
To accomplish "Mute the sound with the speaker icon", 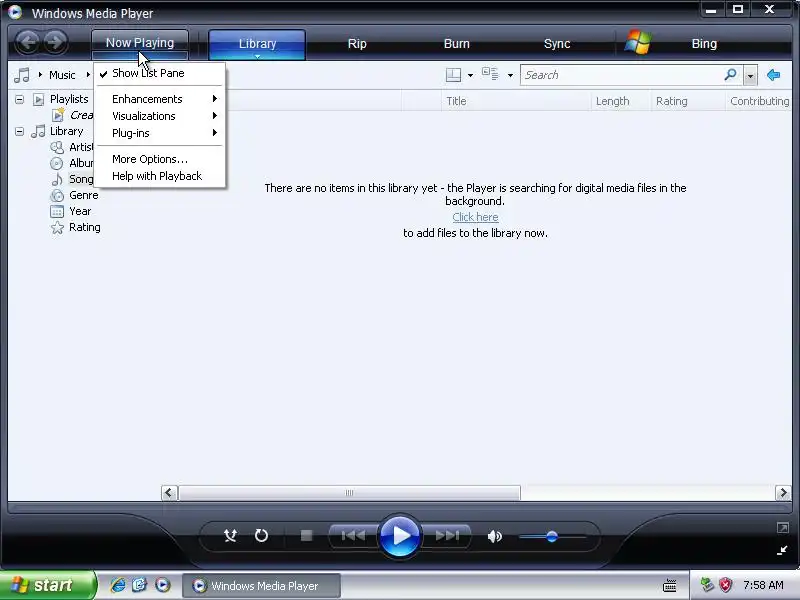I will point(494,536).
